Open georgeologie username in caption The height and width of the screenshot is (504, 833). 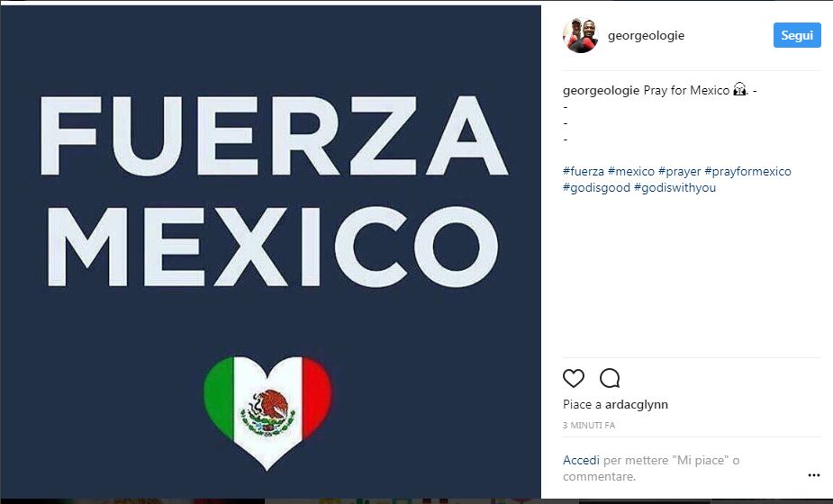coord(601,90)
